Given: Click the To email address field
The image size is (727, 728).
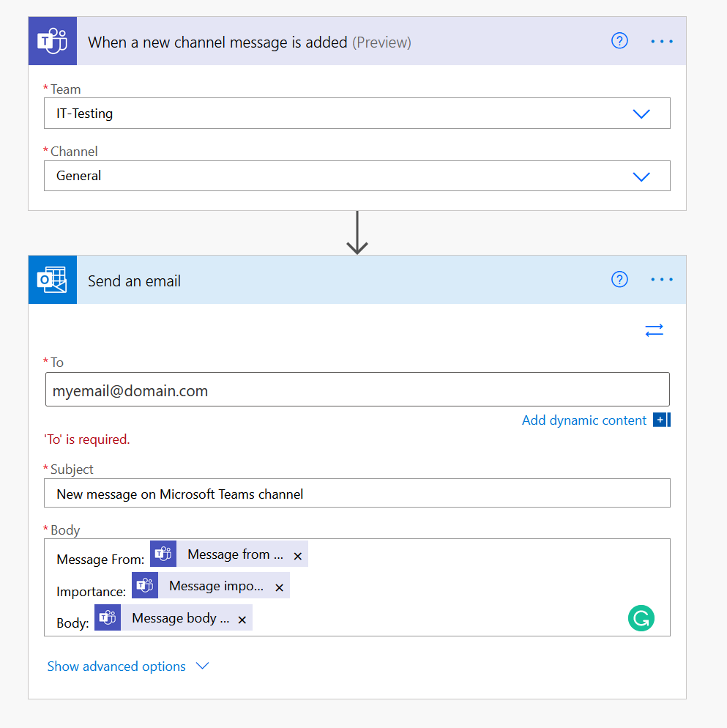Looking at the screenshot, I should click(357, 389).
